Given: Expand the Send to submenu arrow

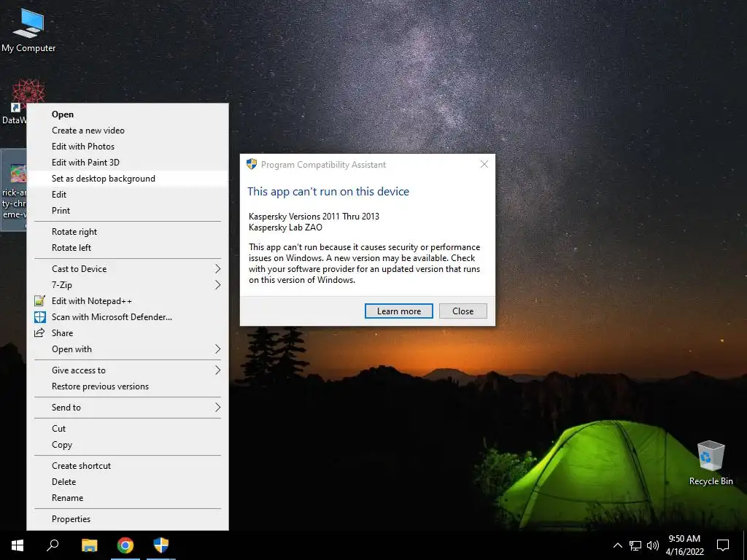Looking at the screenshot, I should [x=217, y=408].
